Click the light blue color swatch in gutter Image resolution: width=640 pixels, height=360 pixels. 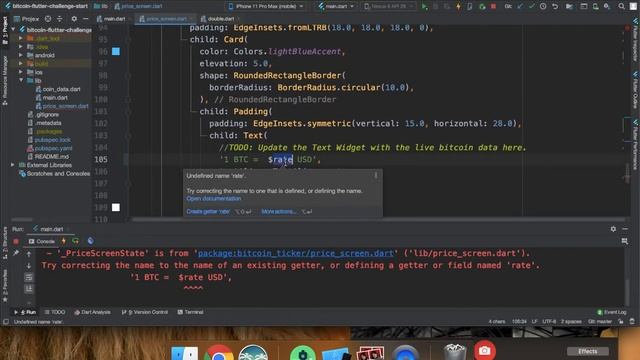[116, 51]
